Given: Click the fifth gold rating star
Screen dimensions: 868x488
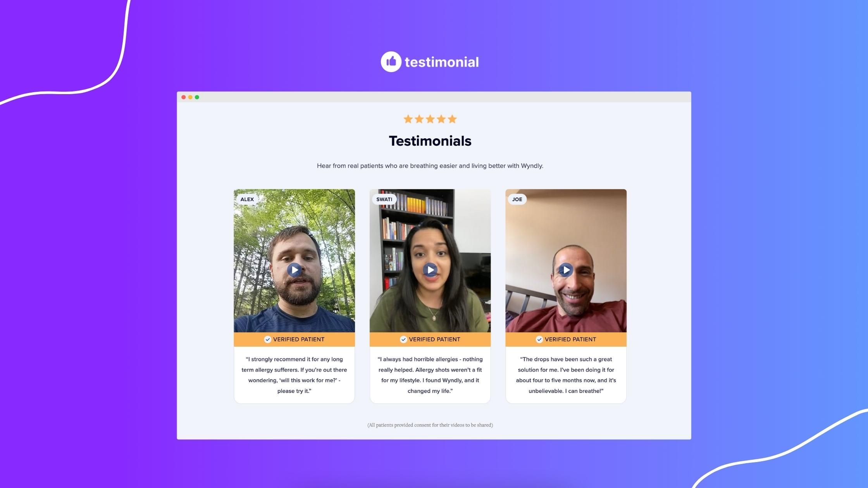Looking at the screenshot, I should tap(452, 119).
